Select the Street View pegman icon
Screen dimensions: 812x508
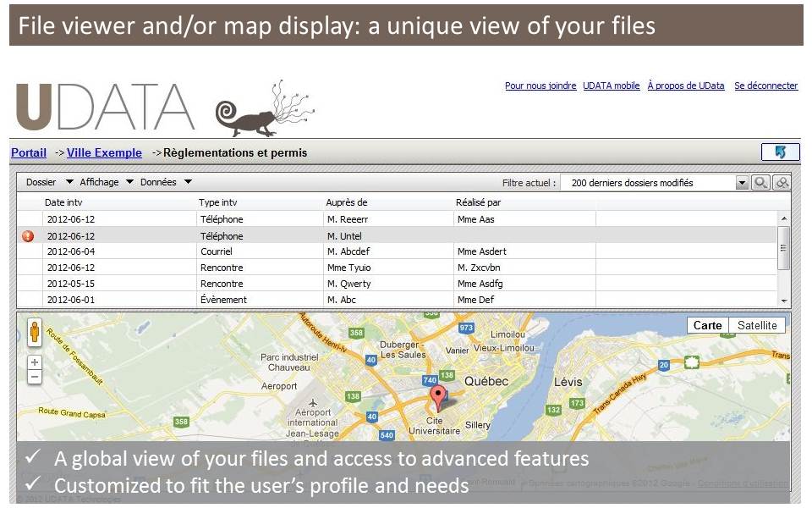[35, 332]
